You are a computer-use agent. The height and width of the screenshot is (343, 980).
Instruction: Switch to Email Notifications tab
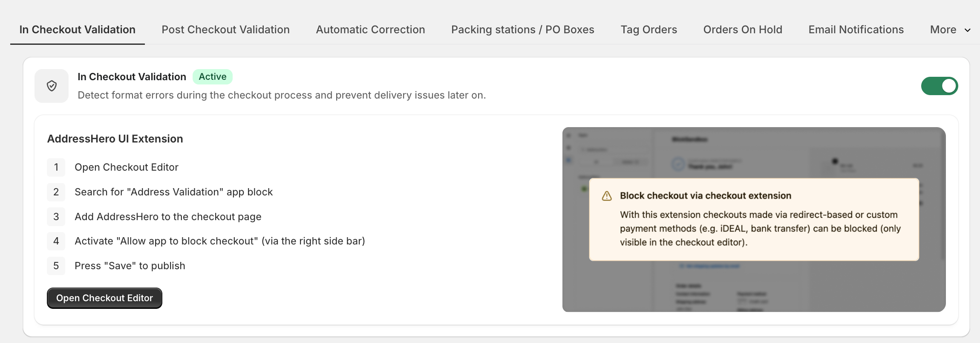point(856,29)
